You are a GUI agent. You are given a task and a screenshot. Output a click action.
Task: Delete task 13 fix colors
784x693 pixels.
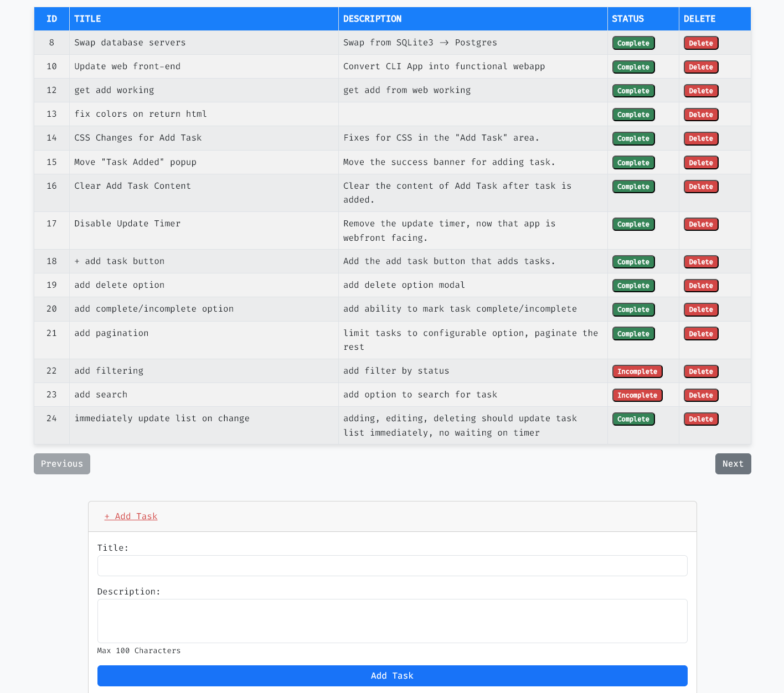tap(701, 115)
